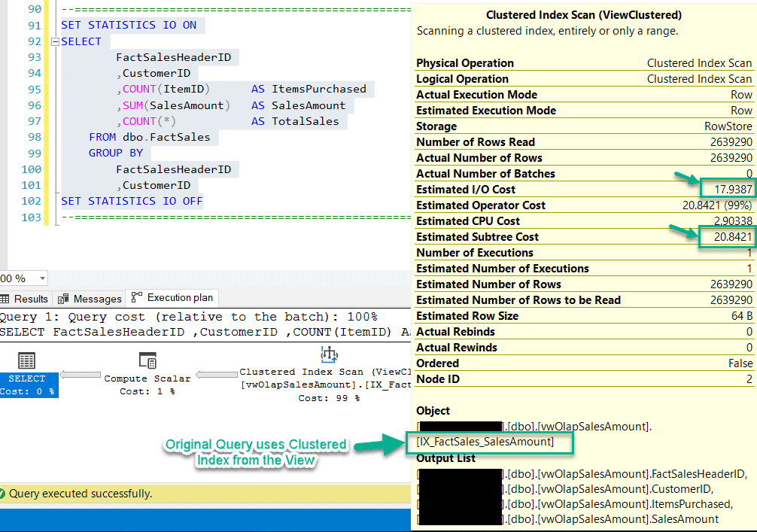Click the green success check status icon

(2, 494)
